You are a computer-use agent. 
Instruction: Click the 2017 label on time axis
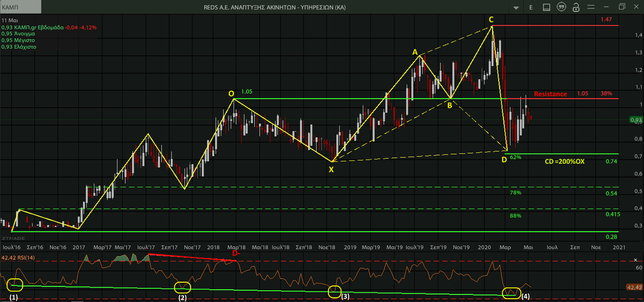[79, 247]
